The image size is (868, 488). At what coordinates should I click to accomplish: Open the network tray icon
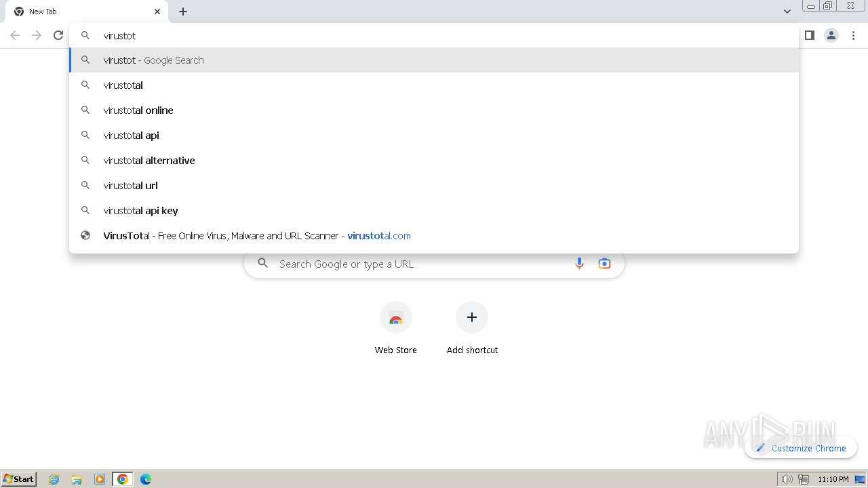point(803,479)
